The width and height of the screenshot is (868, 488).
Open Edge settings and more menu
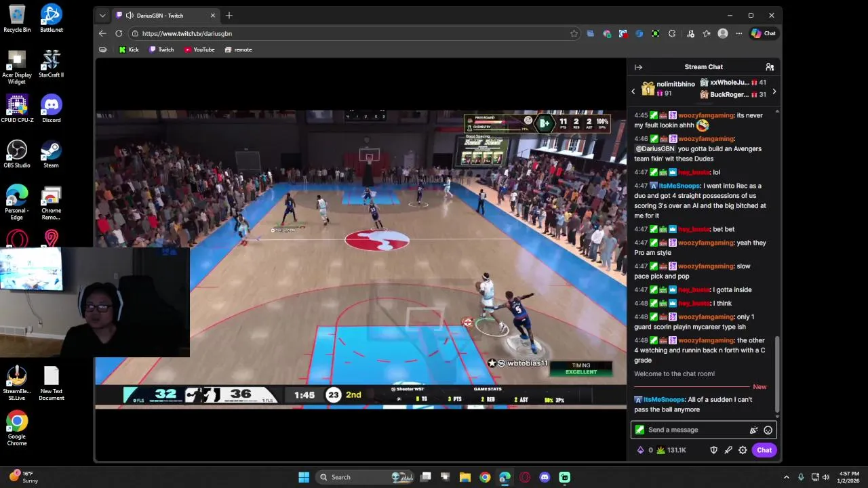(739, 33)
